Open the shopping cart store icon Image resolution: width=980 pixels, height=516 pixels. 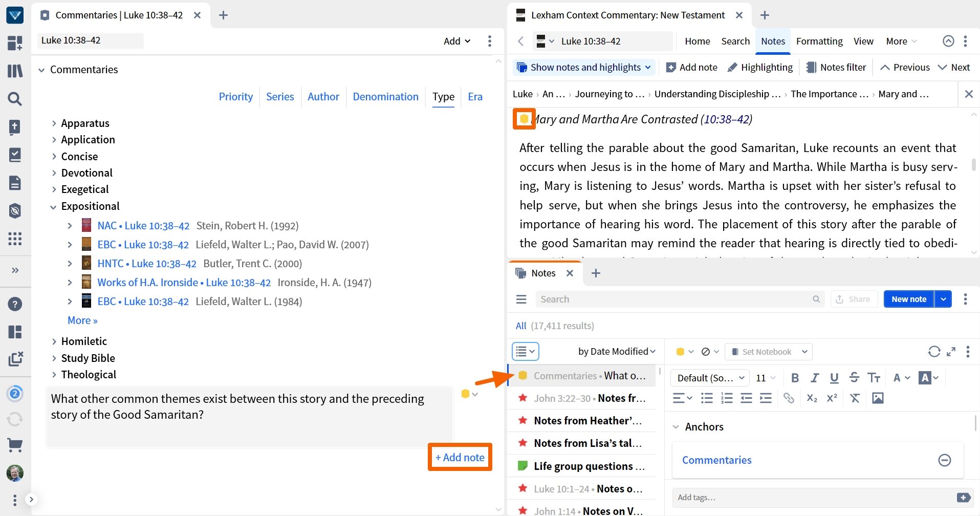click(15, 445)
